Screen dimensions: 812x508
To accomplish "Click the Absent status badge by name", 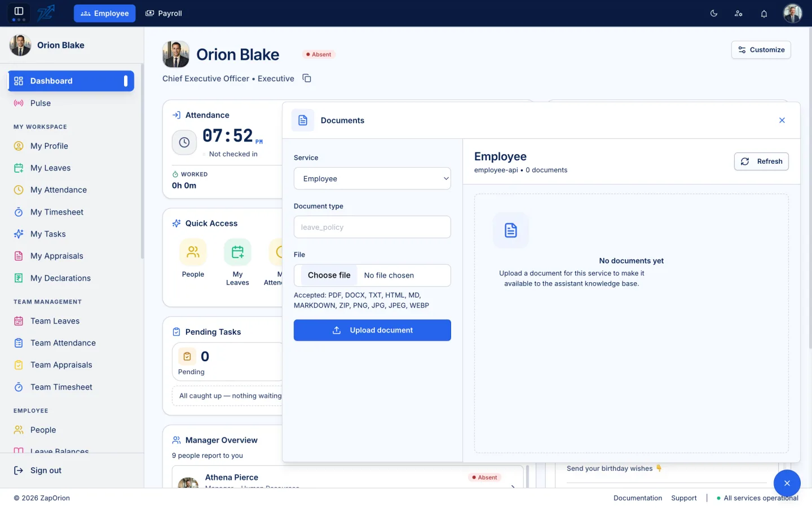I will point(319,54).
